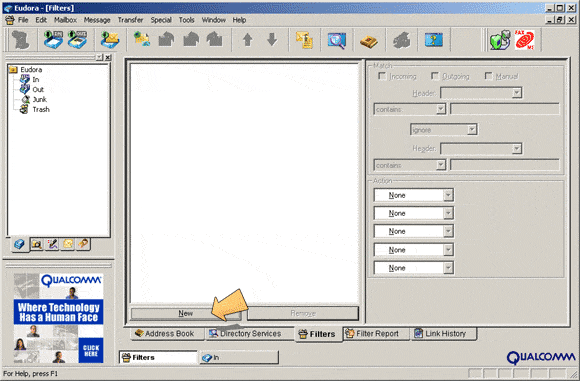The width and height of the screenshot is (580, 381).
Task: Click the Qualcomm Click Here ad
Action: 91,350
